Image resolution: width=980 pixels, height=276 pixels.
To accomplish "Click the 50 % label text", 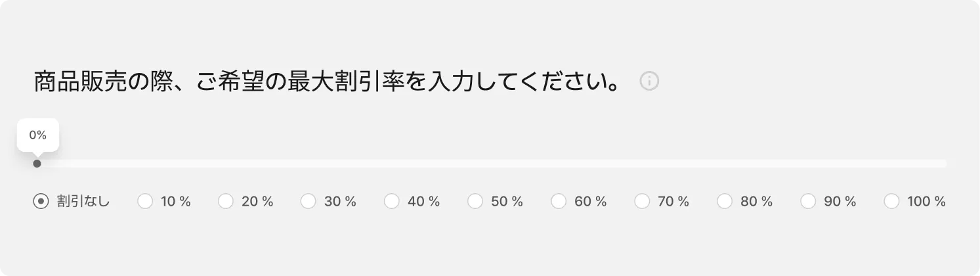I will pos(507,202).
